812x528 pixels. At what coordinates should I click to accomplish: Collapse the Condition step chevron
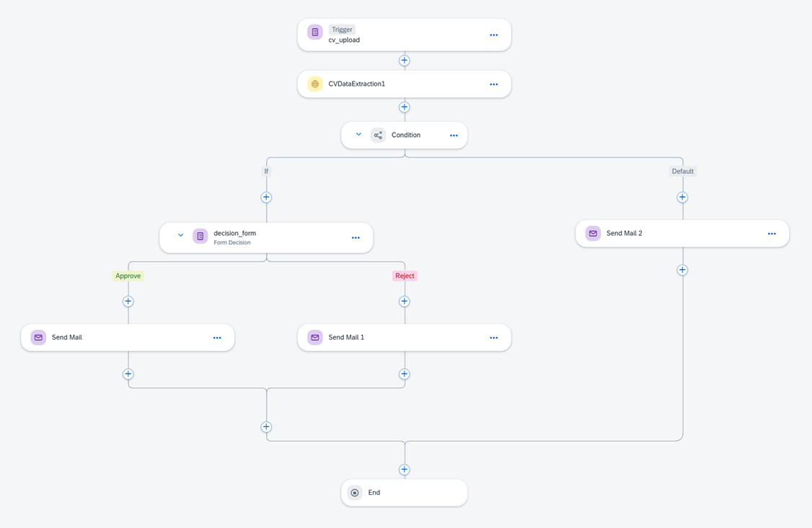point(358,135)
